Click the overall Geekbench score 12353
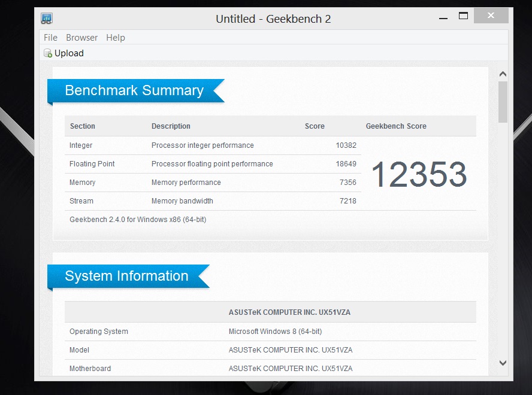The image size is (532, 395). (419, 174)
